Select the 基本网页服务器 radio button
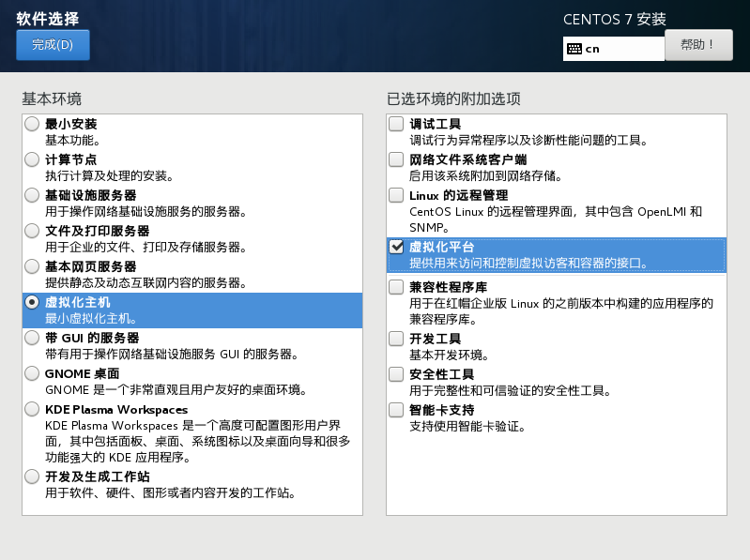Image resolution: width=750 pixels, height=560 pixels. click(x=32, y=266)
